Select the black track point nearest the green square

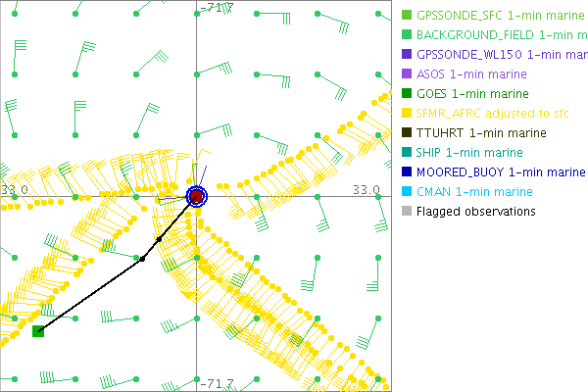(x=142, y=259)
